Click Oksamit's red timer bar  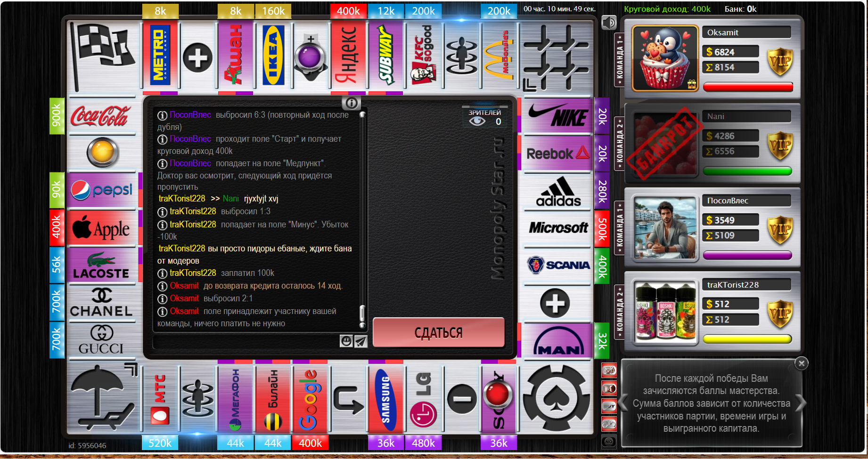pos(748,87)
